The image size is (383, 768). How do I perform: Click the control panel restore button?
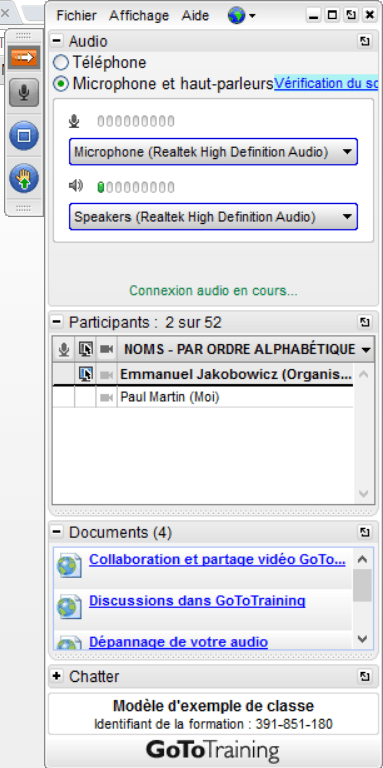(x=333, y=15)
